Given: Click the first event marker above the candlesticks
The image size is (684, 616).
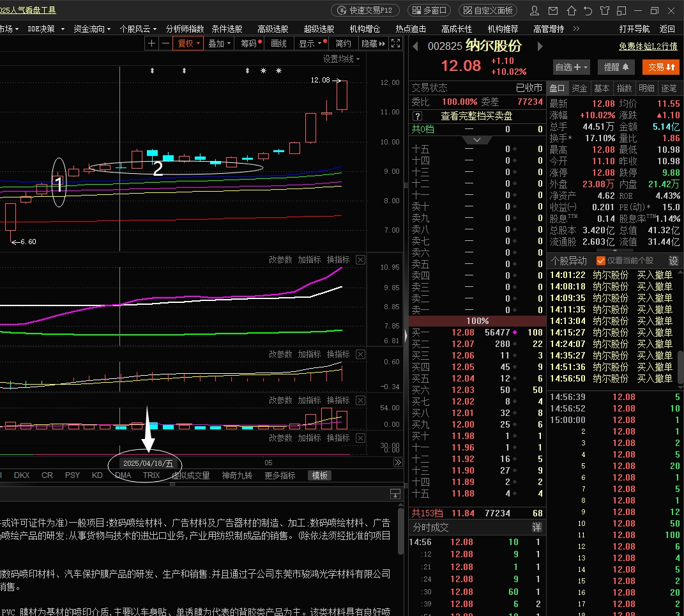Looking at the screenshot, I should tap(152, 70).
